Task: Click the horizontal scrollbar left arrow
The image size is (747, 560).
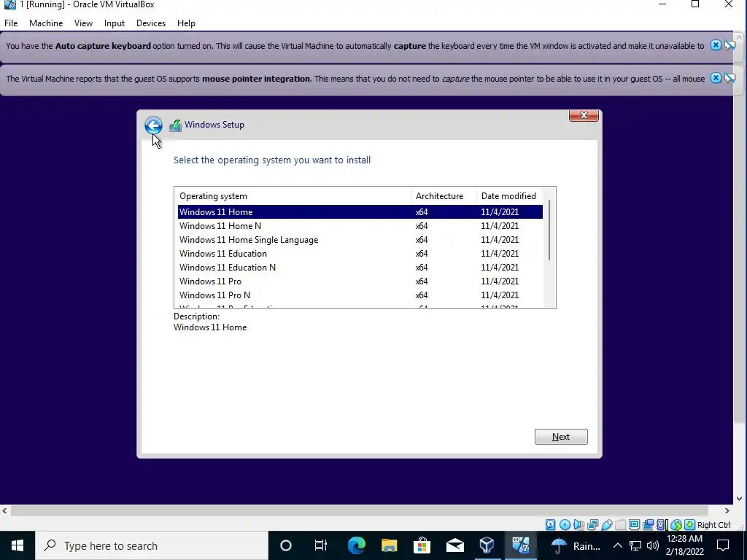Action: [5, 510]
